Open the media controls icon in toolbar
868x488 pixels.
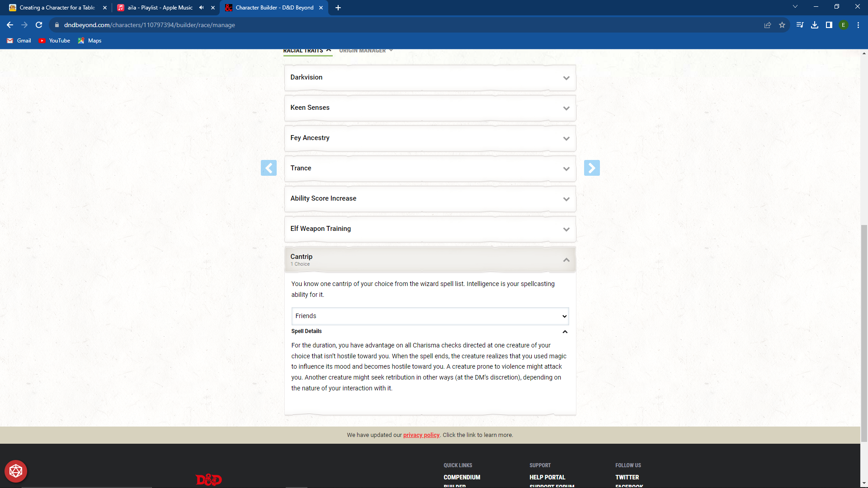tap(800, 25)
